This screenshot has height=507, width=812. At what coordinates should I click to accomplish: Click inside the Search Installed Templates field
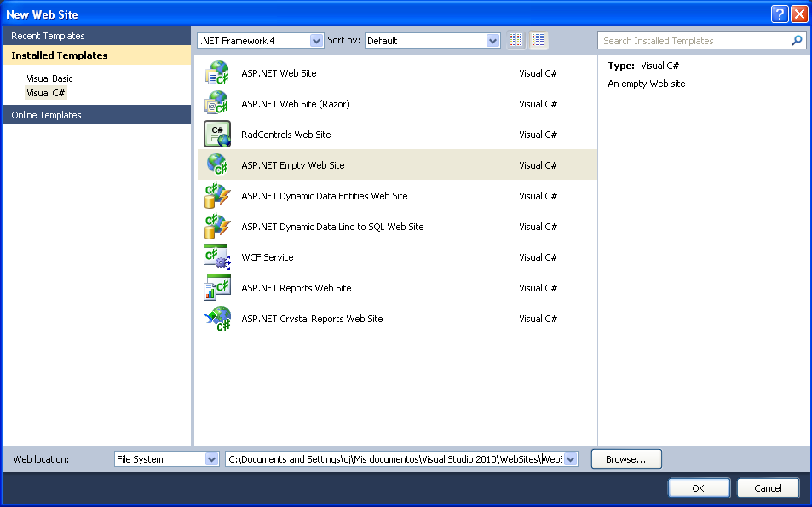(x=690, y=40)
